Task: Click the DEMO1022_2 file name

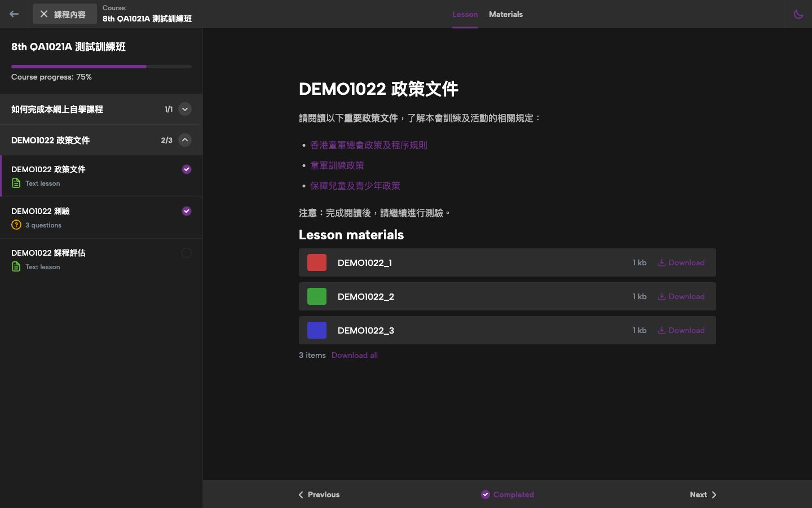Action: click(x=366, y=296)
